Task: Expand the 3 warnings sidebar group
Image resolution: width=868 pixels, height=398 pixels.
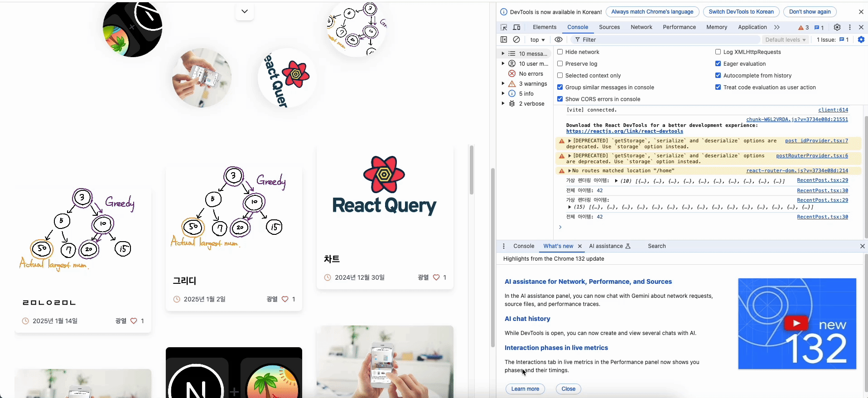Action: [x=503, y=84]
